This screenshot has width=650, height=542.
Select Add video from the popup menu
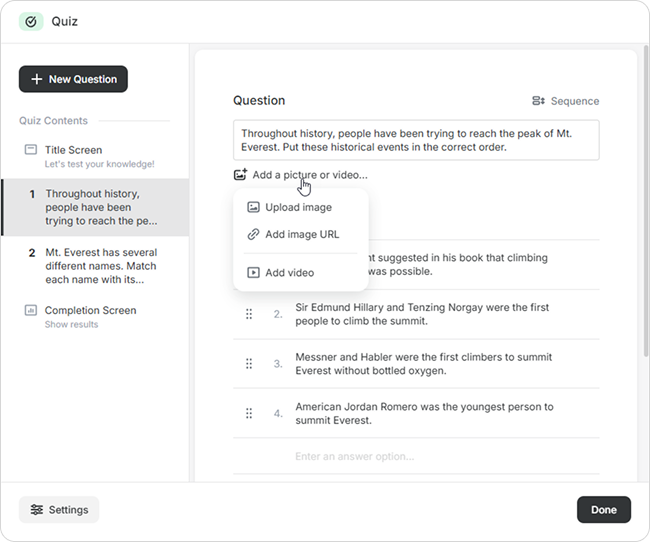point(289,272)
